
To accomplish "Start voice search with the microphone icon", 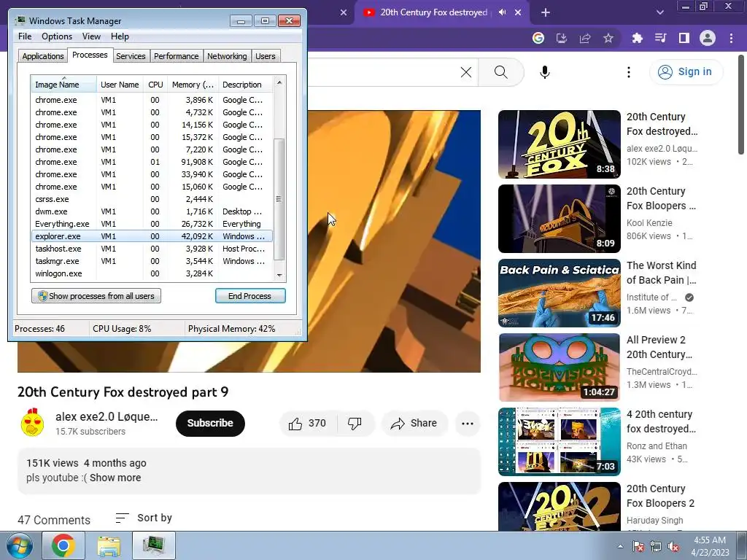I will (x=545, y=72).
